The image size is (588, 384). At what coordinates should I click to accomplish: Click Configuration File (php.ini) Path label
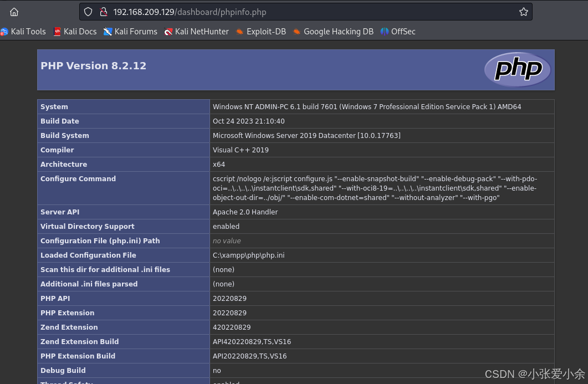tap(100, 240)
